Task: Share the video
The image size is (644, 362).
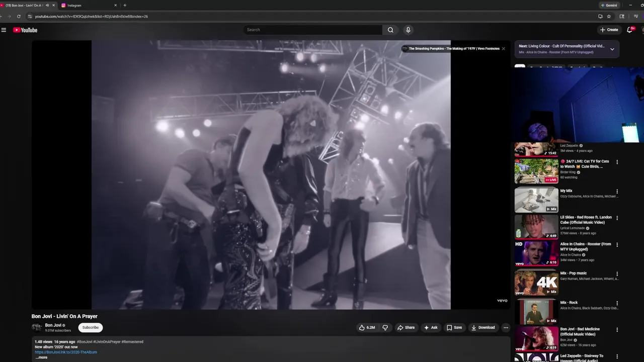Action: 406,327
